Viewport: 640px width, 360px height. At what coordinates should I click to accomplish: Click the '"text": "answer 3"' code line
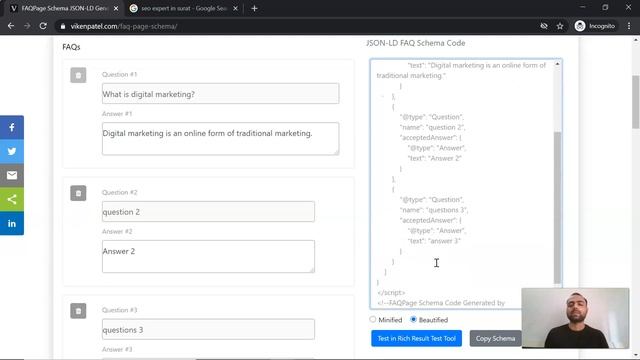434,241
